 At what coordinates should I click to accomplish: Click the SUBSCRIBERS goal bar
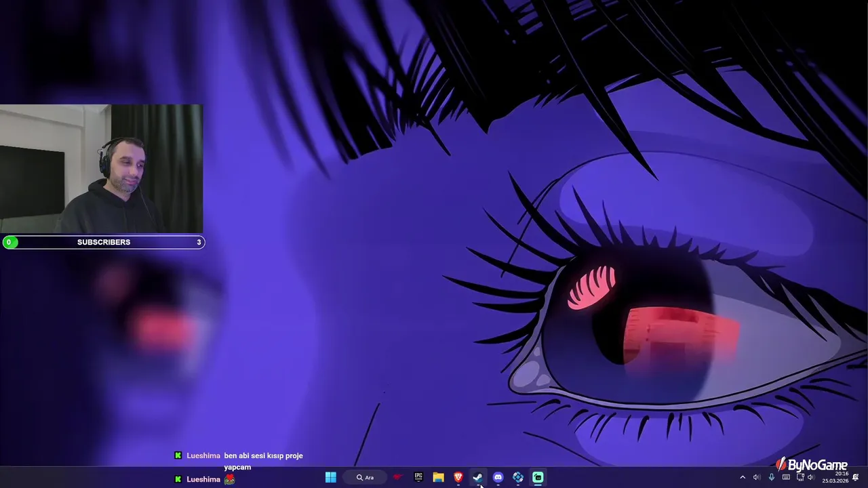(103, 242)
